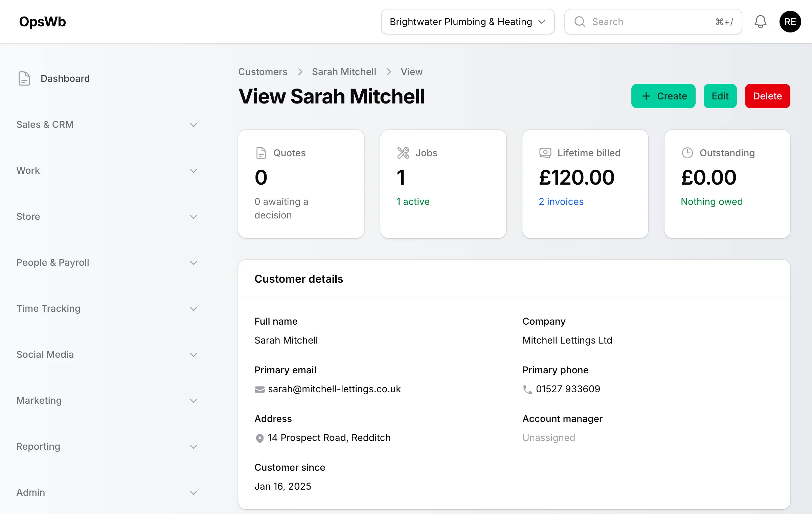Image resolution: width=812 pixels, height=514 pixels.
Task: Expand the Store sidebar section
Action: [x=107, y=216]
